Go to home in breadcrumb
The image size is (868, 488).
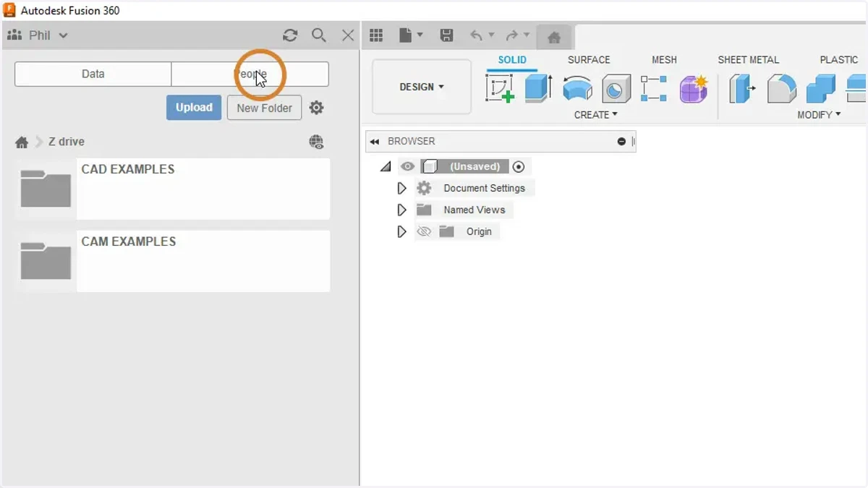point(22,142)
